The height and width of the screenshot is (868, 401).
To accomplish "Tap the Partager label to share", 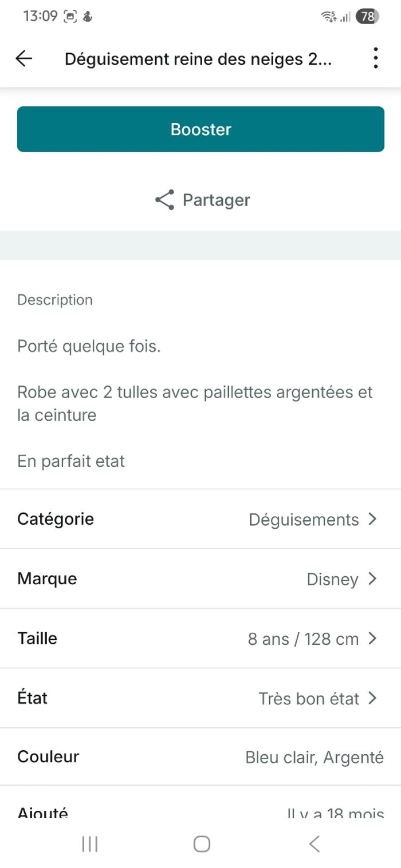I will 216,200.
